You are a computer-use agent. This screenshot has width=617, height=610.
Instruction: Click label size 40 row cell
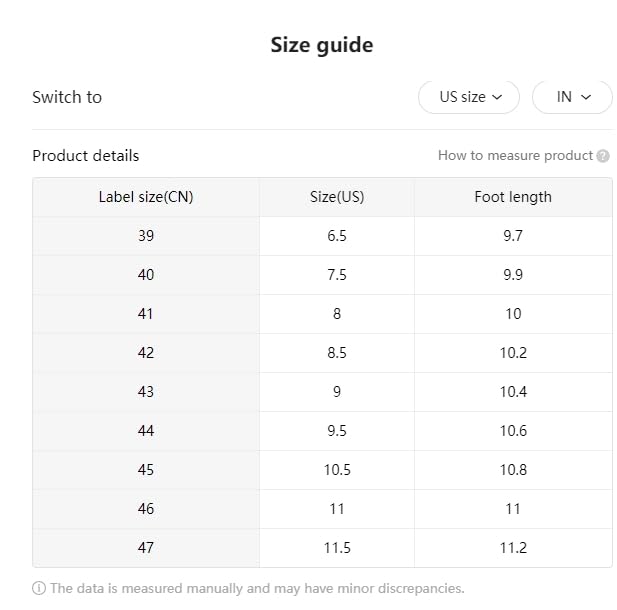146,275
